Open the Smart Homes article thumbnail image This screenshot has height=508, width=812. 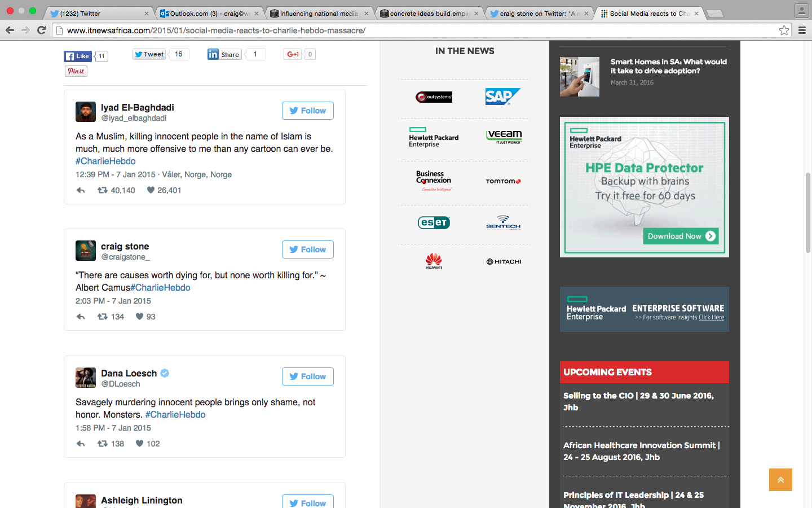tap(579, 77)
